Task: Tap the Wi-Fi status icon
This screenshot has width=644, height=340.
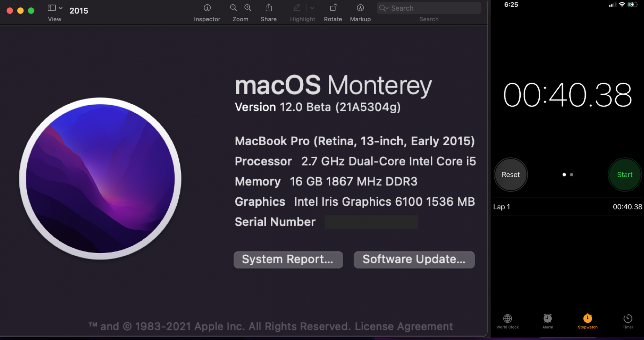Action: (x=622, y=5)
